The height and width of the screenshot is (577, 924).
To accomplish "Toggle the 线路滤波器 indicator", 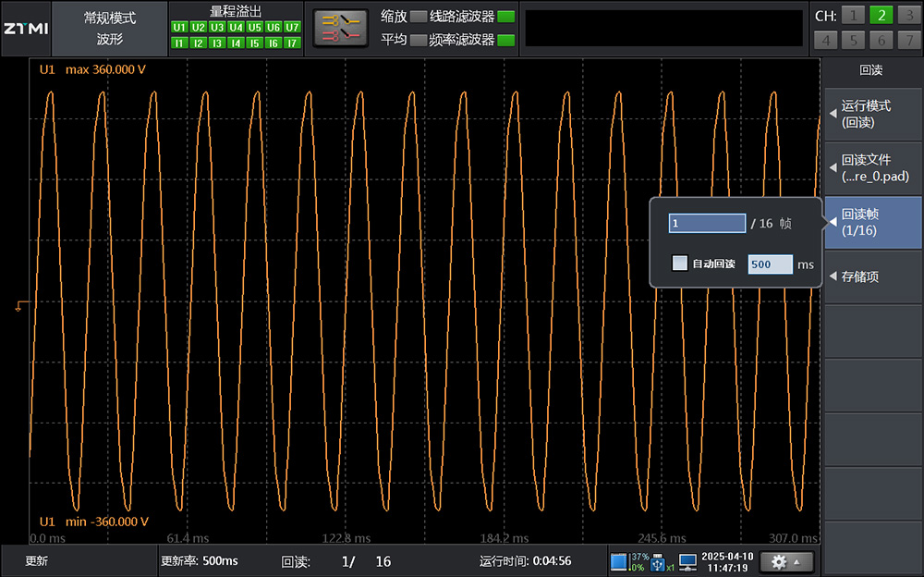I will coord(505,17).
